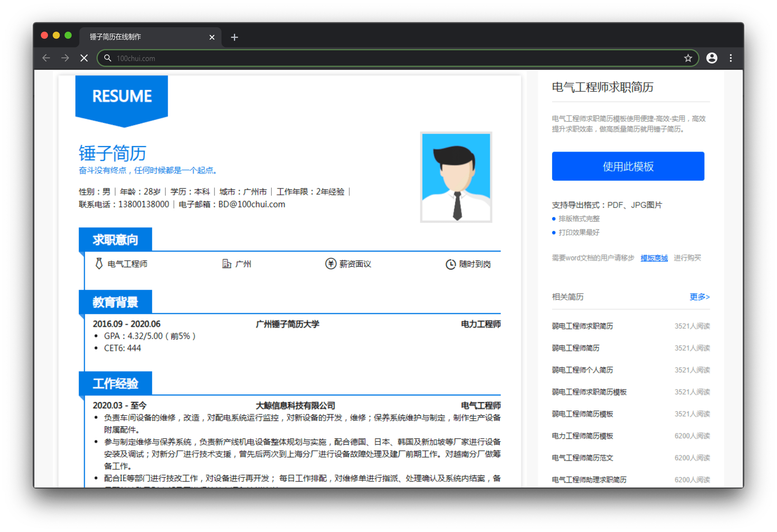Click the phone number 13800138000
The image size is (777, 532).
(x=143, y=204)
